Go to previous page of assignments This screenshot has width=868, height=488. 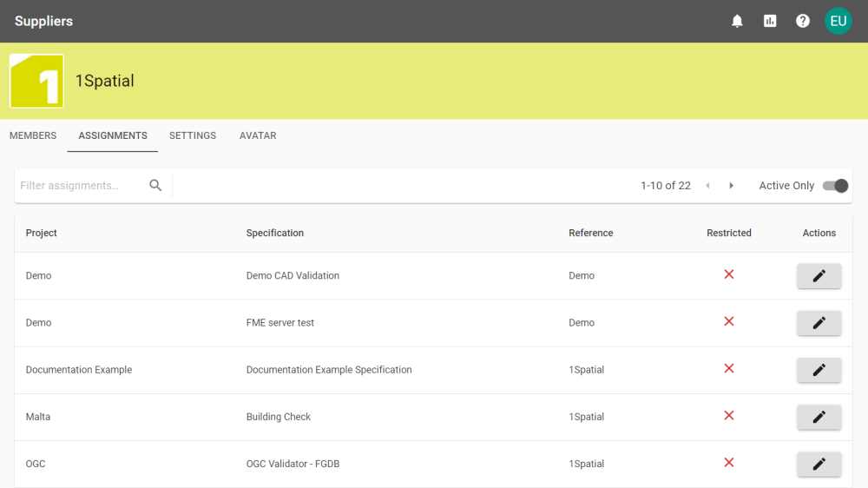click(x=707, y=186)
